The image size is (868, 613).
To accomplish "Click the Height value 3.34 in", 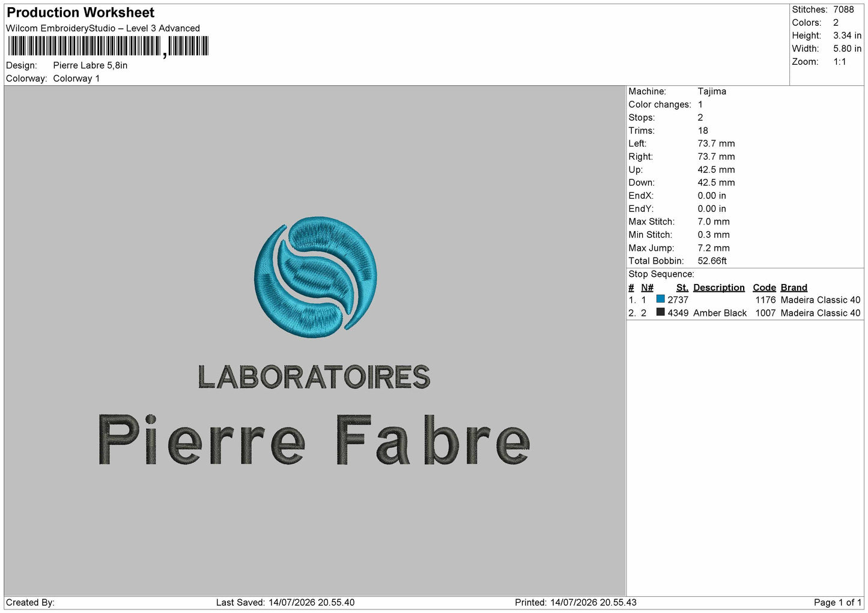I will pyautogui.click(x=847, y=36).
